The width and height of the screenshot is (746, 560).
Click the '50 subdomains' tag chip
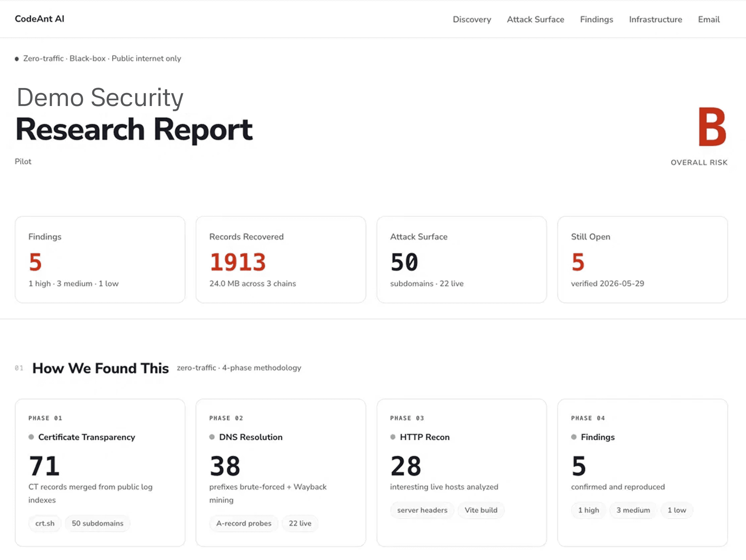[97, 523]
